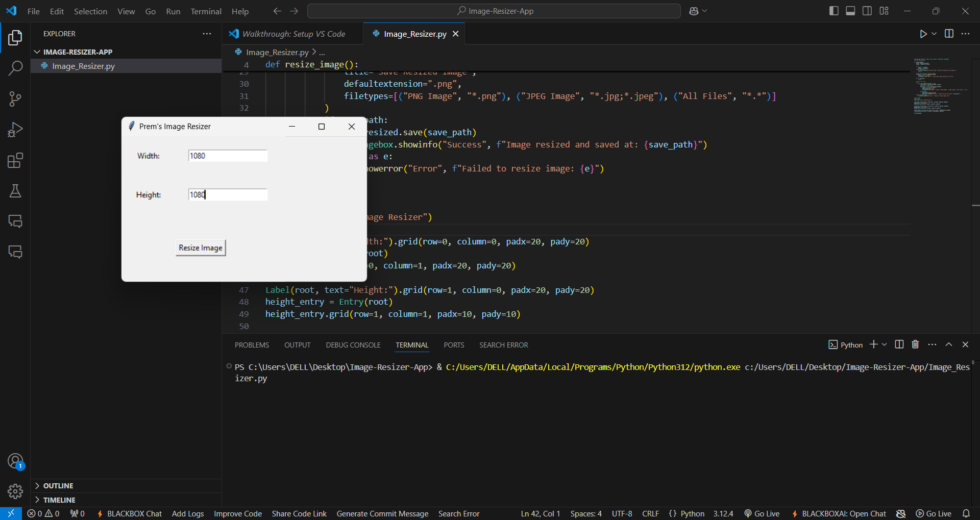The width and height of the screenshot is (980, 520).
Task: Open the Accounts menu icon
Action: pyautogui.click(x=15, y=461)
